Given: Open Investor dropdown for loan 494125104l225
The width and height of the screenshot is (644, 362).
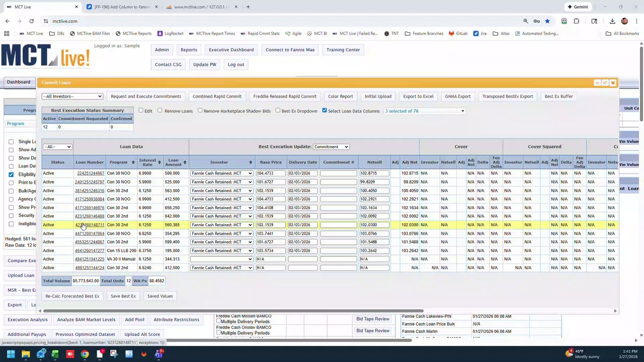Looking at the screenshot, I should (x=221, y=259).
